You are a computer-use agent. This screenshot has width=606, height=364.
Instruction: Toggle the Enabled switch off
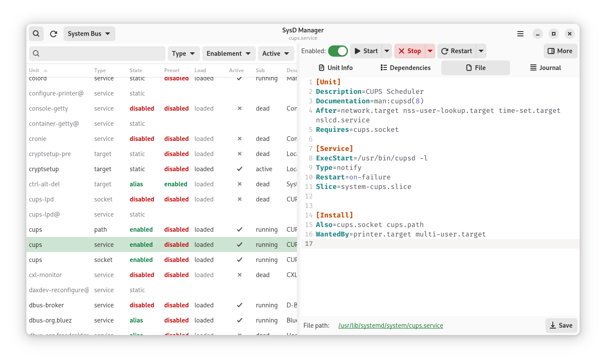pos(338,51)
